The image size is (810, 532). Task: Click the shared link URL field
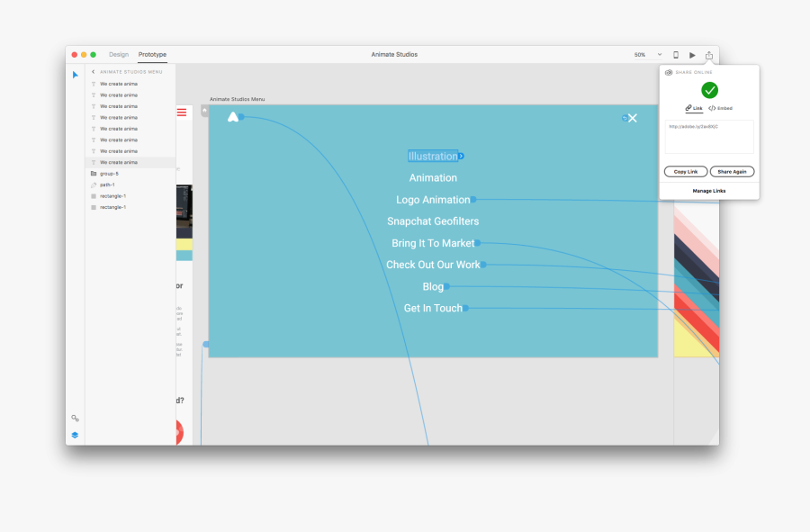click(x=709, y=137)
